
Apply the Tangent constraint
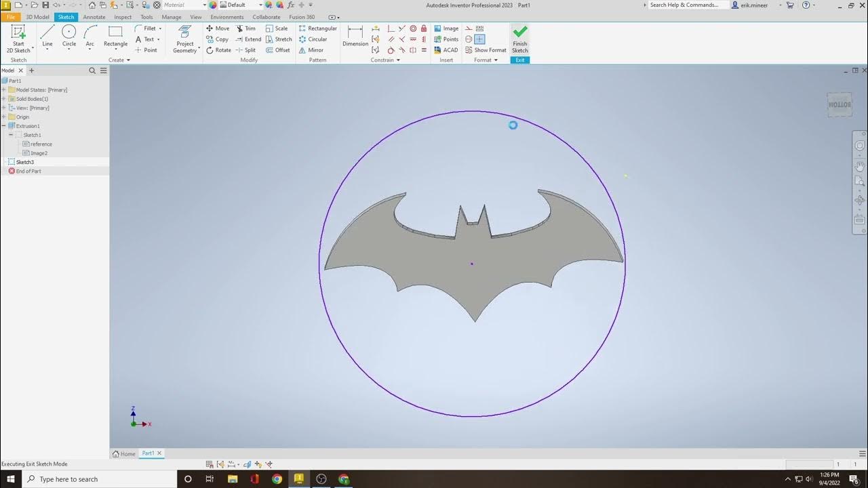click(391, 50)
